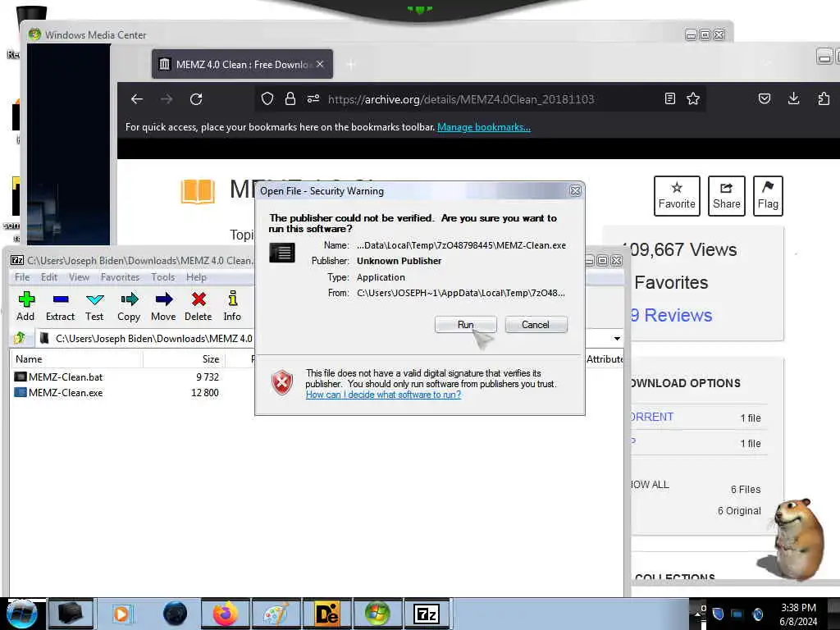Image resolution: width=840 pixels, height=630 pixels.
Task: Click the Extract icon in 7-Zip
Action: [x=60, y=307]
